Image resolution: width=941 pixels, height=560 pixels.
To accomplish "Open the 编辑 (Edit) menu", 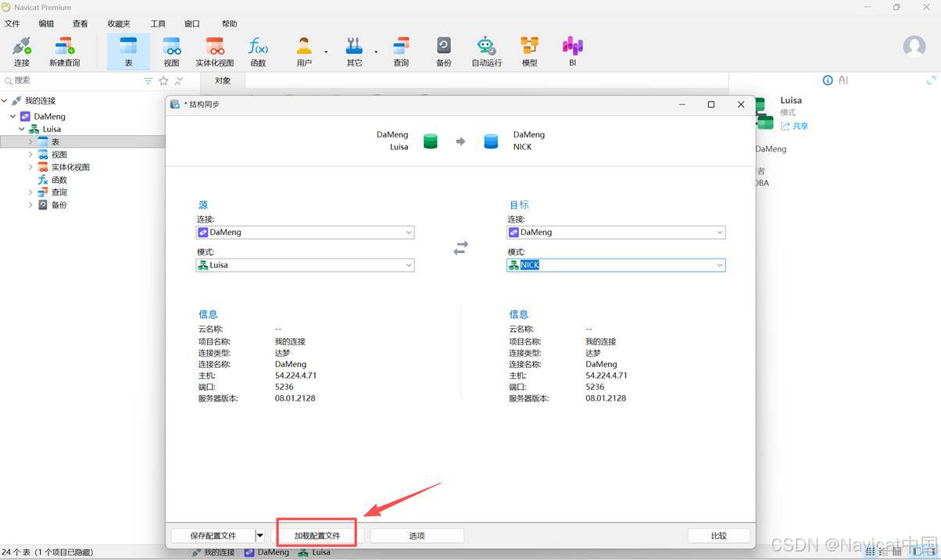I will (47, 23).
